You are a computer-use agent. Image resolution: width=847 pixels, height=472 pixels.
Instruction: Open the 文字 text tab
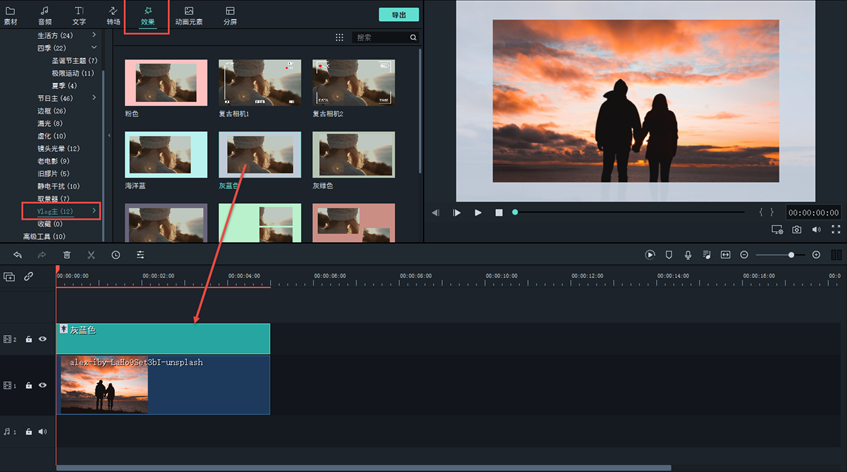click(x=79, y=15)
